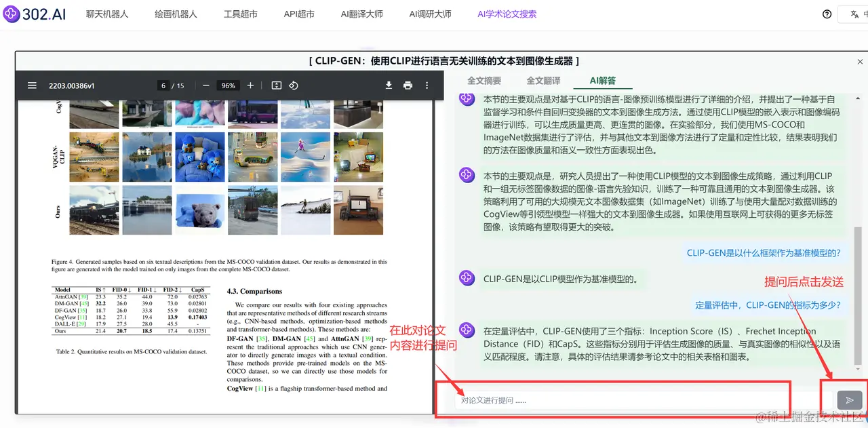Send question using the paper plane button
This screenshot has width=868, height=428.
coord(849,400)
